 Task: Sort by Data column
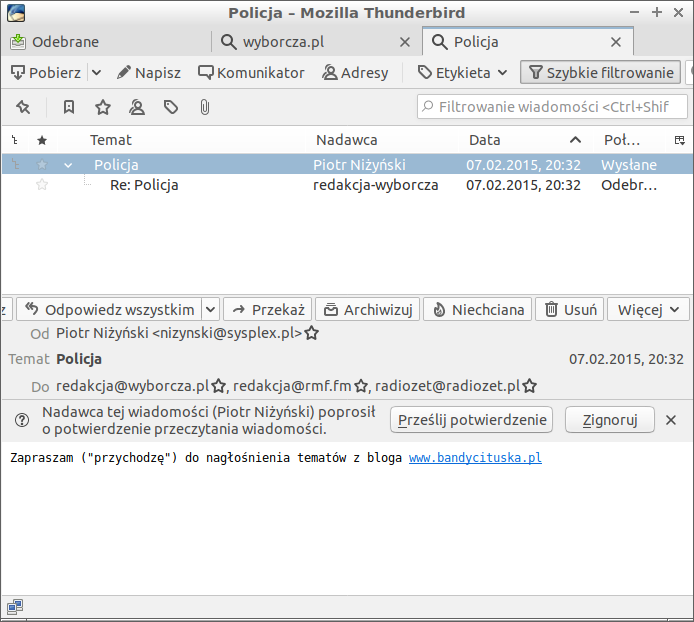coord(485,140)
